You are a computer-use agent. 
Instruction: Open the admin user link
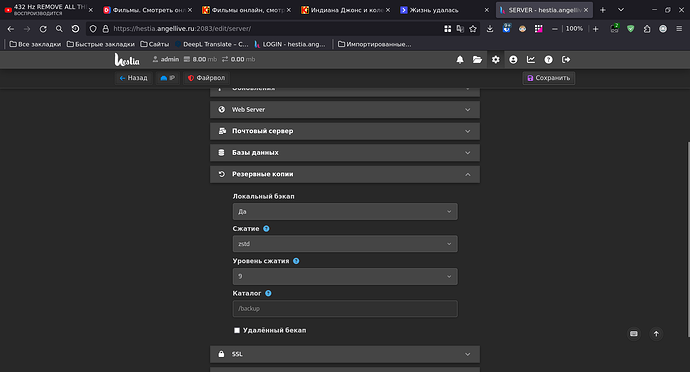165,59
